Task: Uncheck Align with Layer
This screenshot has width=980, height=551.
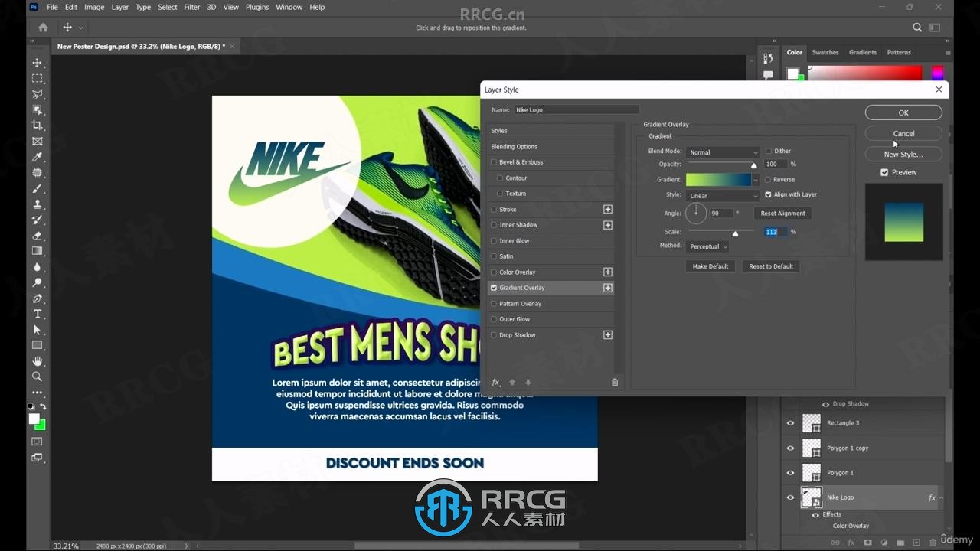Action: [x=768, y=194]
